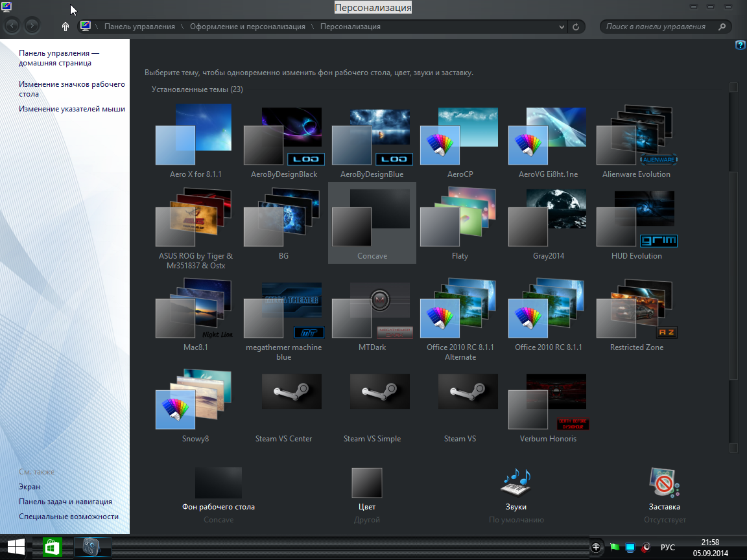Open the Screen Saver settings icon
The width and height of the screenshot is (747, 560).
(664, 484)
